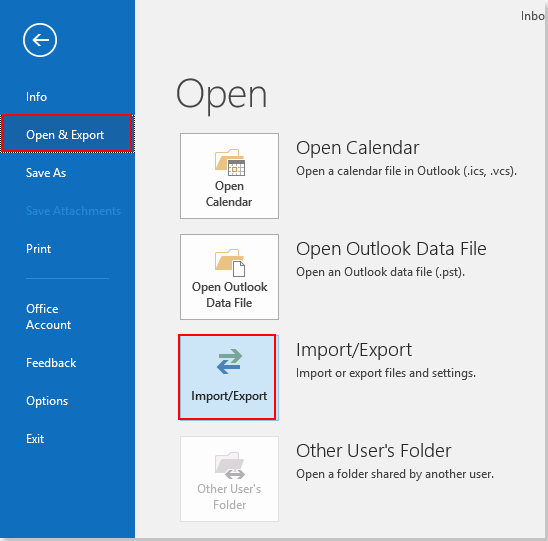
Task: Choose Save As from sidebar
Action: click(x=46, y=173)
